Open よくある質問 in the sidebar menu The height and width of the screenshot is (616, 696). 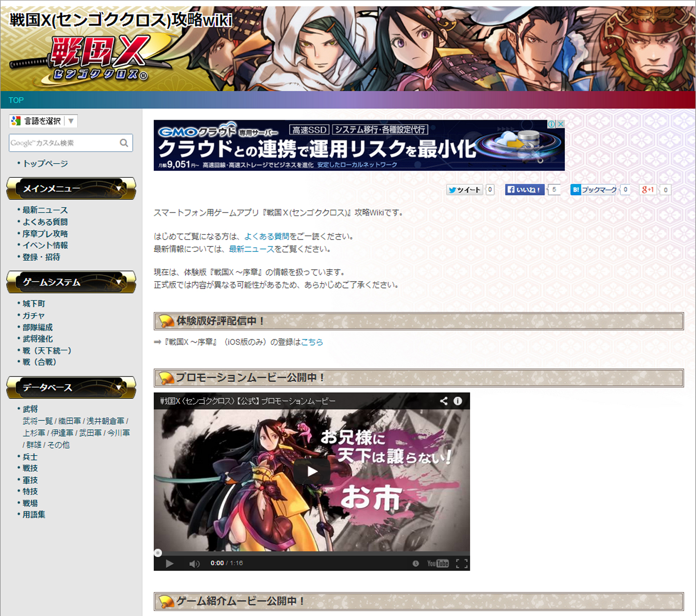45,221
